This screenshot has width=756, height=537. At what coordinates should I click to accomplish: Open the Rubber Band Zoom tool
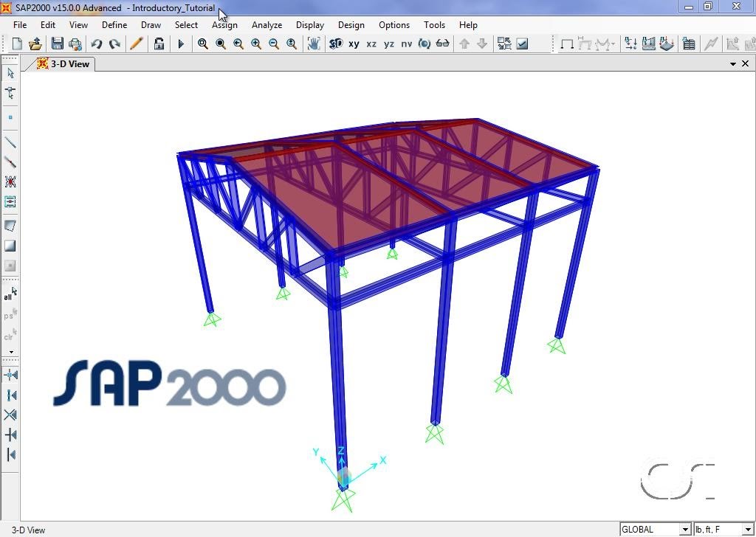pyautogui.click(x=202, y=44)
